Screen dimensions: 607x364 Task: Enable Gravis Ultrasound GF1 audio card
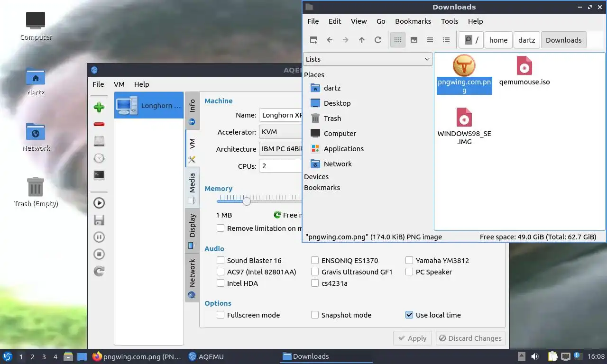coord(315,272)
